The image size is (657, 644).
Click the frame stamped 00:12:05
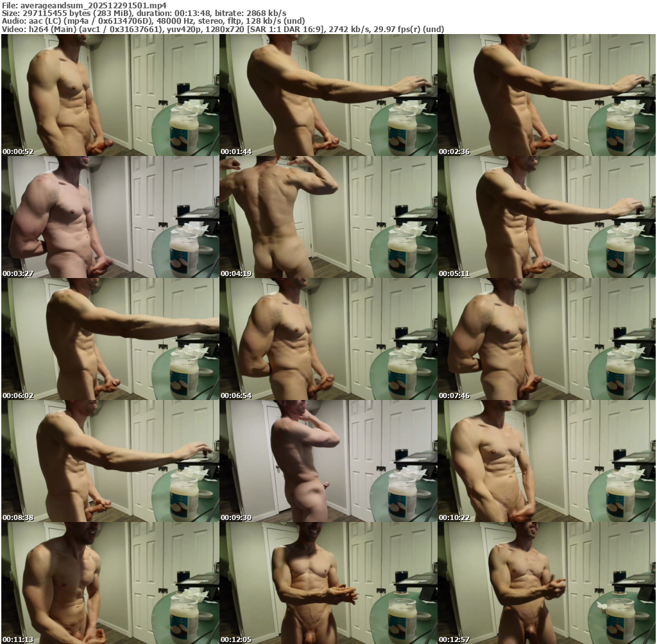pyautogui.click(x=328, y=583)
